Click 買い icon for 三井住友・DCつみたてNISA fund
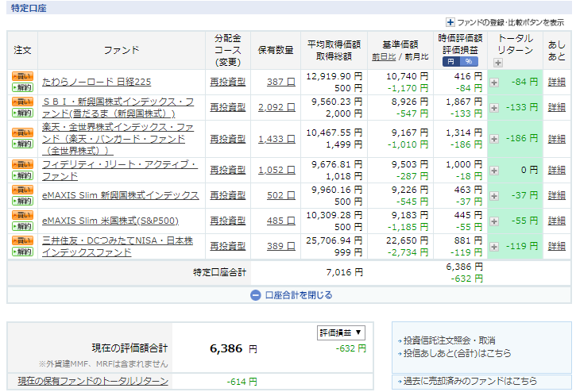This screenshot has width=576, height=392. 22,240
